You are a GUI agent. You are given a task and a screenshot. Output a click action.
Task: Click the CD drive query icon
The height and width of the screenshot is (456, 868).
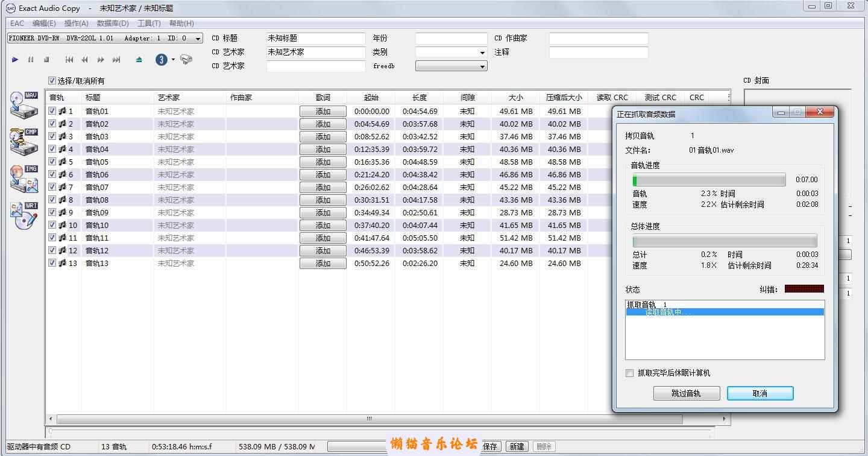pos(186,60)
